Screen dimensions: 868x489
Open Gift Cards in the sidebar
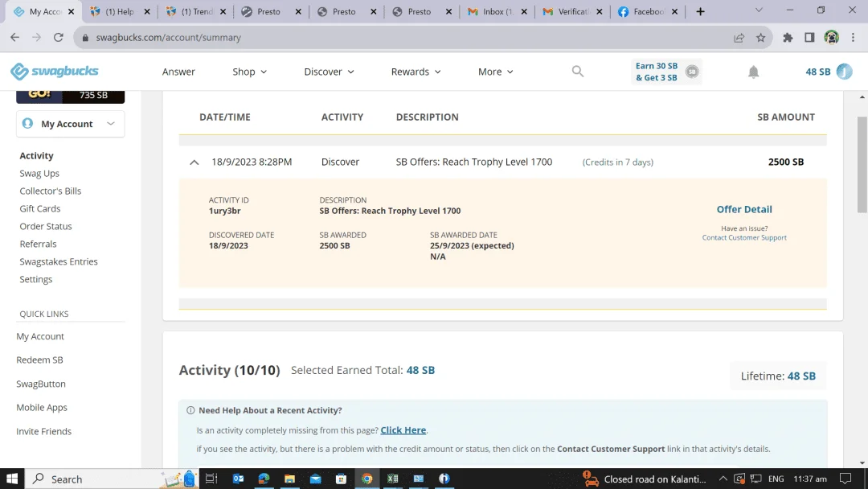pos(40,209)
